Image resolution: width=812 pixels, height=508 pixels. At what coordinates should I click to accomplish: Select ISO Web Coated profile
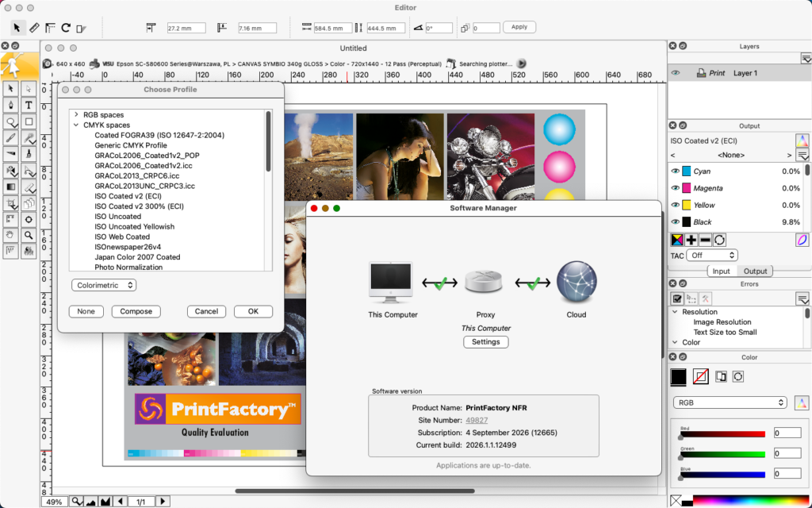click(122, 237)
